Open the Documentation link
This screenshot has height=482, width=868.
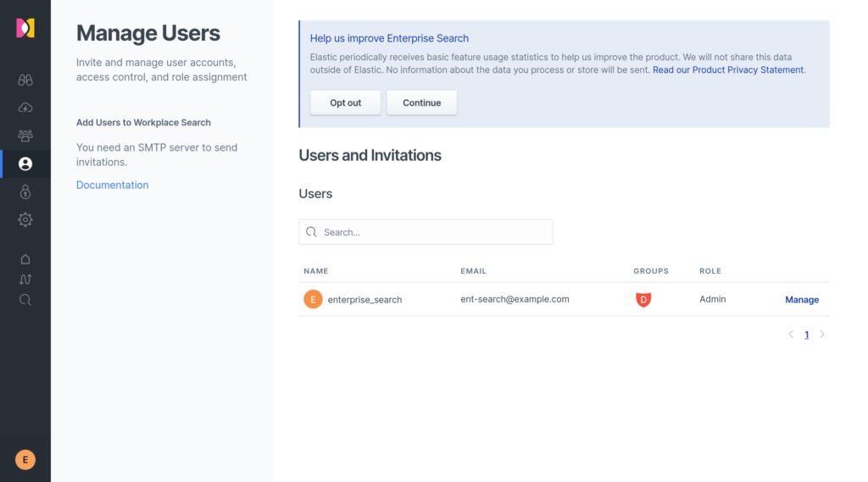[112, 185]
